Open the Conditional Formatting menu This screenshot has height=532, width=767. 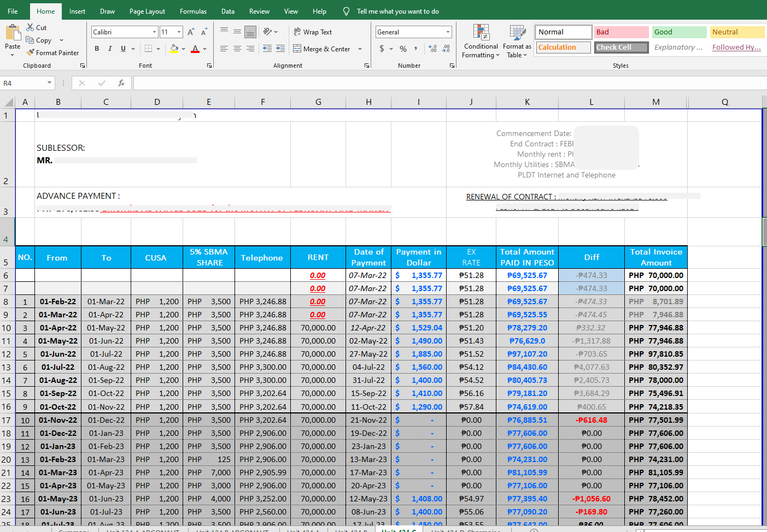481,42
